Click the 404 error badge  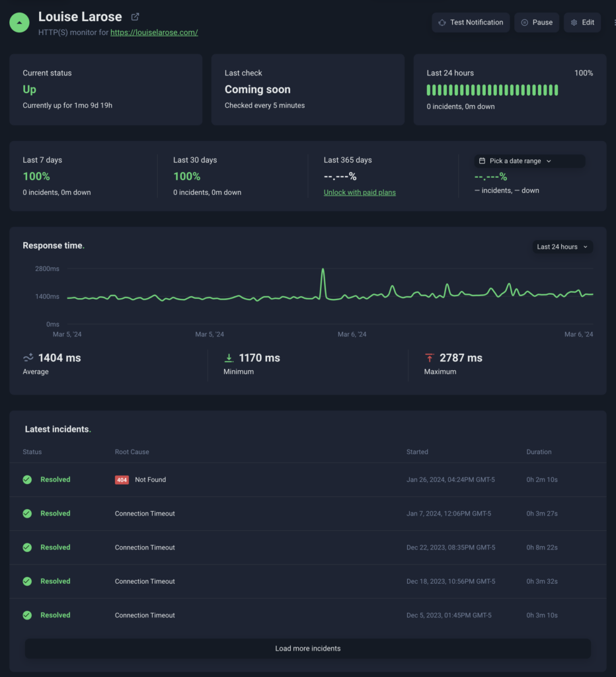tap(122, 480)
